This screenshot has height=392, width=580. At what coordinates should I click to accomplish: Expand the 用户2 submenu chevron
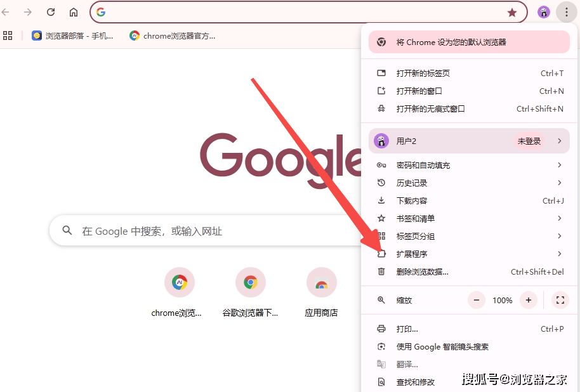click(559, 141)
